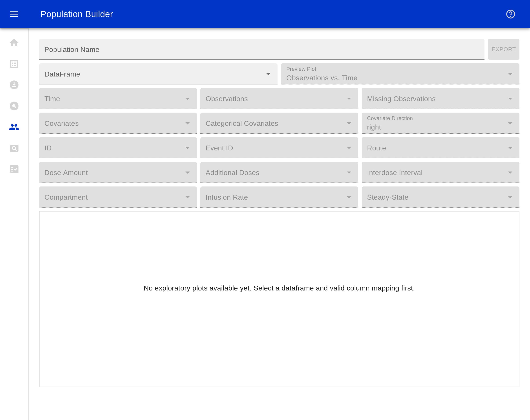Expand the Dose Amount dropdown
Image resolution: width=530 pixels, height=420 pixels.
(x=118, y=173)
